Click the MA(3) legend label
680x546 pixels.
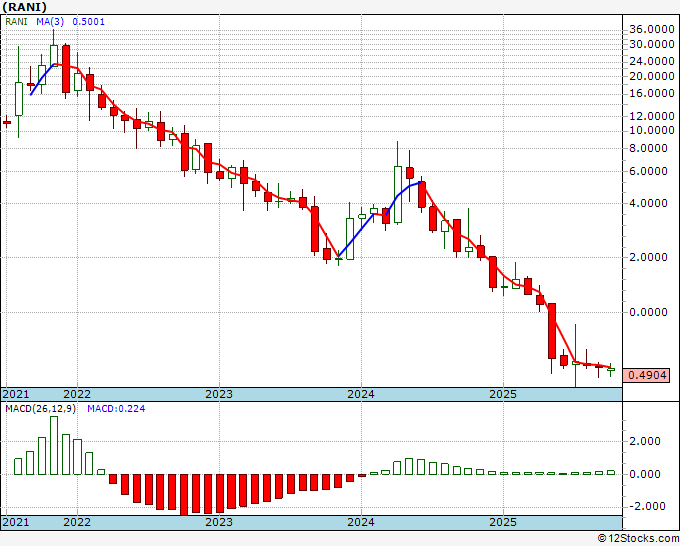50,22
